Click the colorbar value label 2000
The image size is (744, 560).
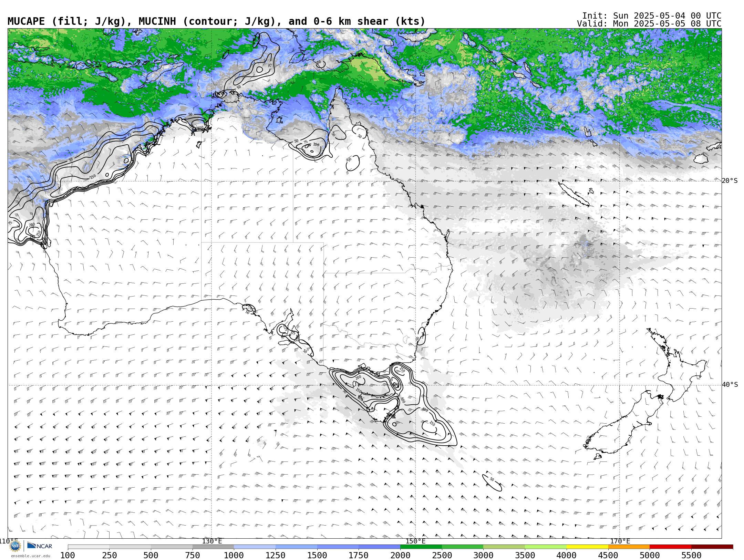coord(400,556)
